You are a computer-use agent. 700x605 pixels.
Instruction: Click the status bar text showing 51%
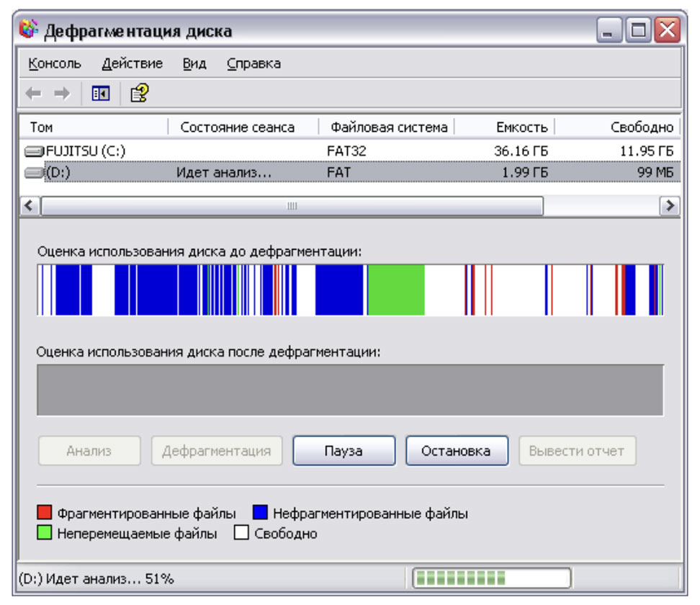(96, 578)
